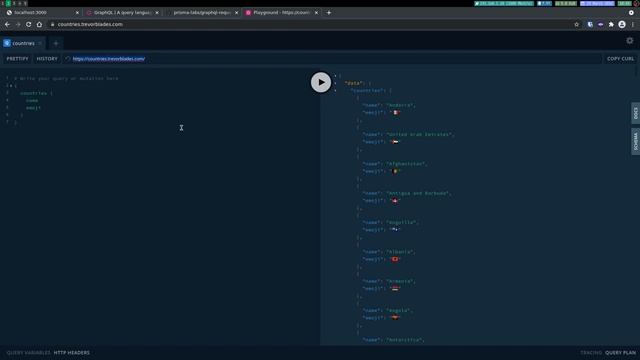
Task: Click "Andorra" in the response
Action: click(400, 105)
